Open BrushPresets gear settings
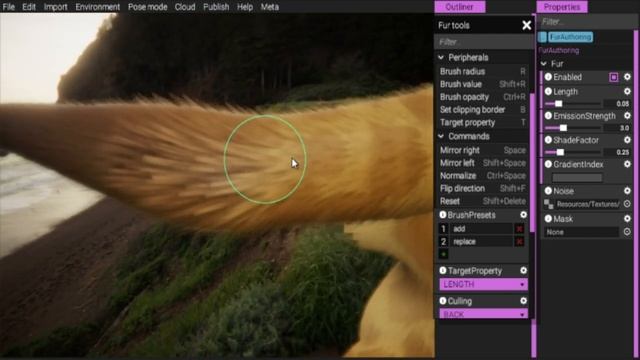640x360 pixels. tap(523, 215)
